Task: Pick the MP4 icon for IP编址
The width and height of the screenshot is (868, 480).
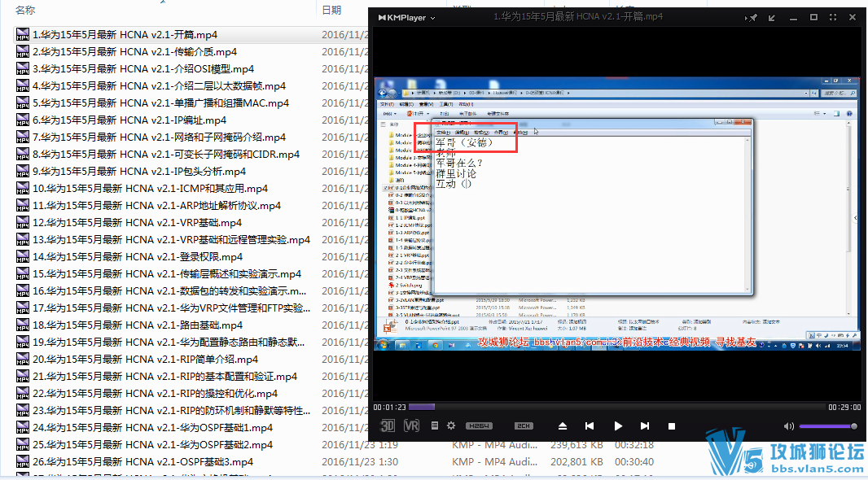Action: pyautogui.click(x=23, y=120)
